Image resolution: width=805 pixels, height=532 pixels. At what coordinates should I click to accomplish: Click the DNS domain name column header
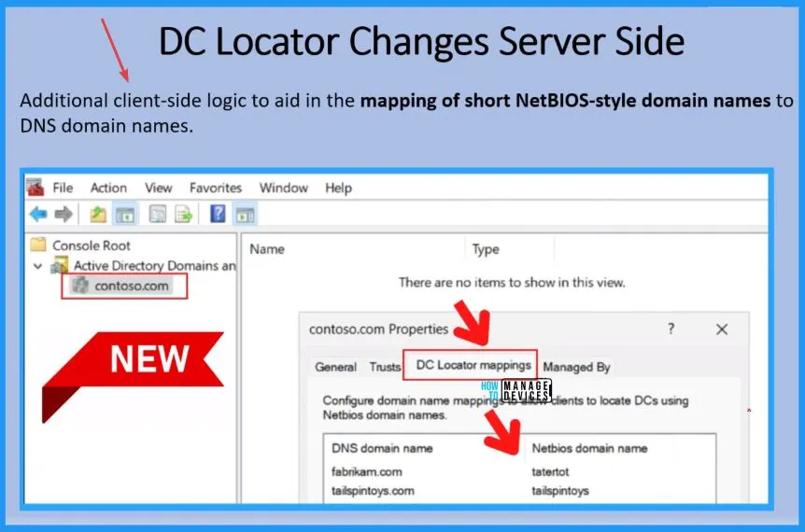382,448
